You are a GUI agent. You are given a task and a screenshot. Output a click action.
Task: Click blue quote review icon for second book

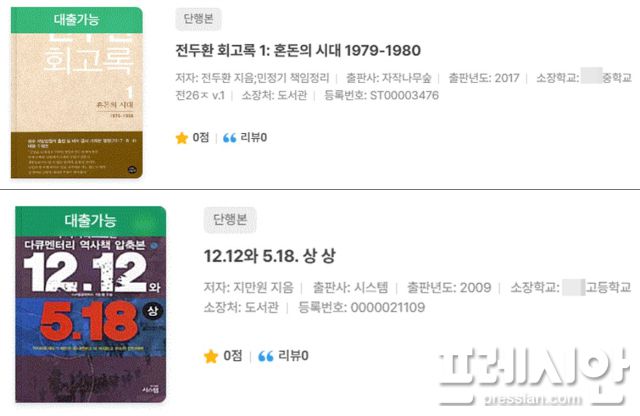(266, 357)
